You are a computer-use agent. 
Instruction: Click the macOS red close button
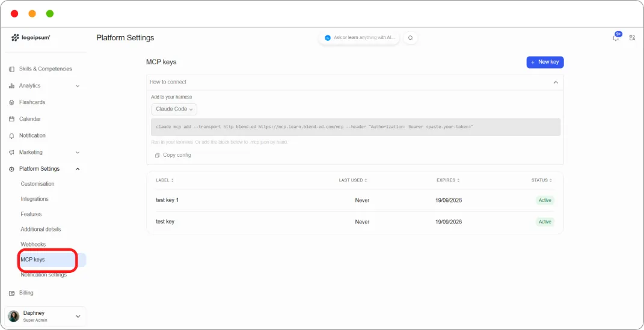tap(14, 14)
